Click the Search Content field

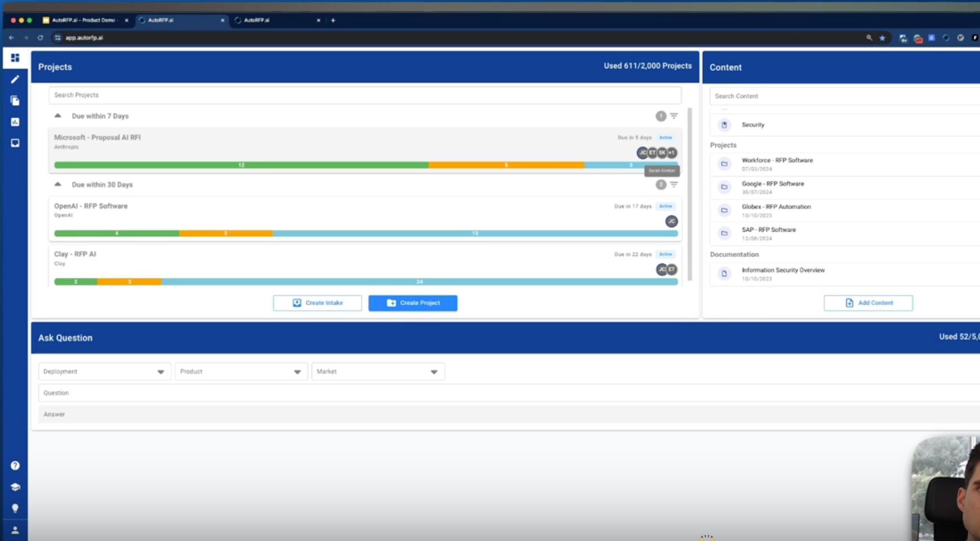point(845,96)
